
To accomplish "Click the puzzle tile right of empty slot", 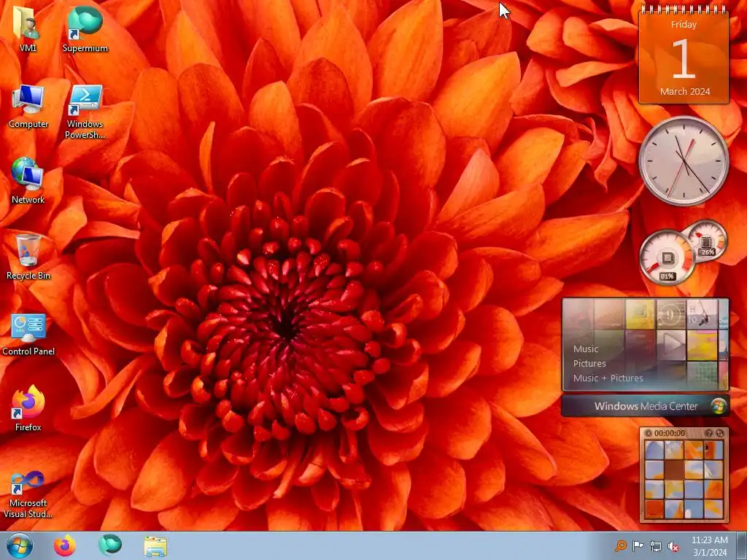I will [x=694, y=470].
